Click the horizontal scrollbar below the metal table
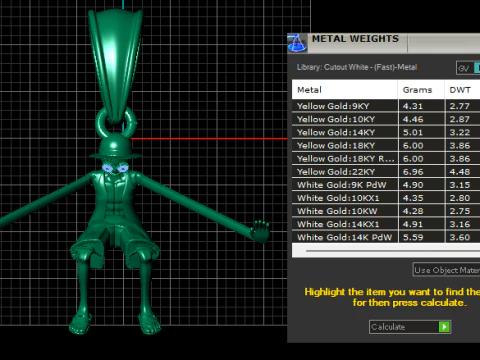Viewport: 480px width, 360px height. pos(393,251)
